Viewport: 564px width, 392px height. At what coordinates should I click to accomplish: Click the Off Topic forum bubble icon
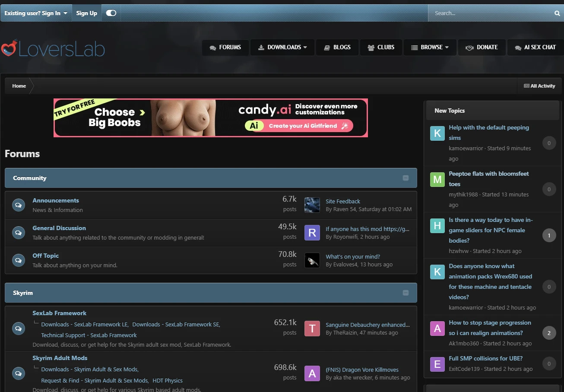coord(18,260)
